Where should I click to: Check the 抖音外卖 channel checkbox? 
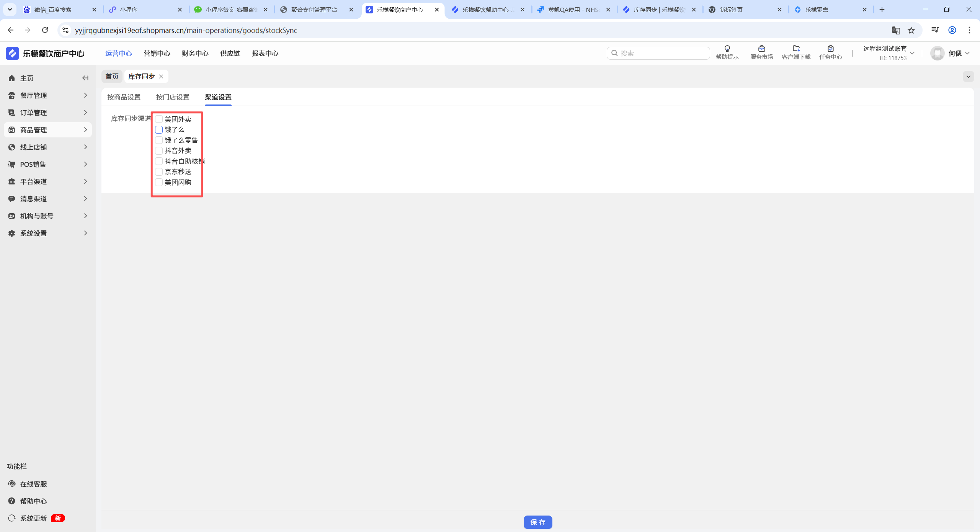(x=159, y=151)
